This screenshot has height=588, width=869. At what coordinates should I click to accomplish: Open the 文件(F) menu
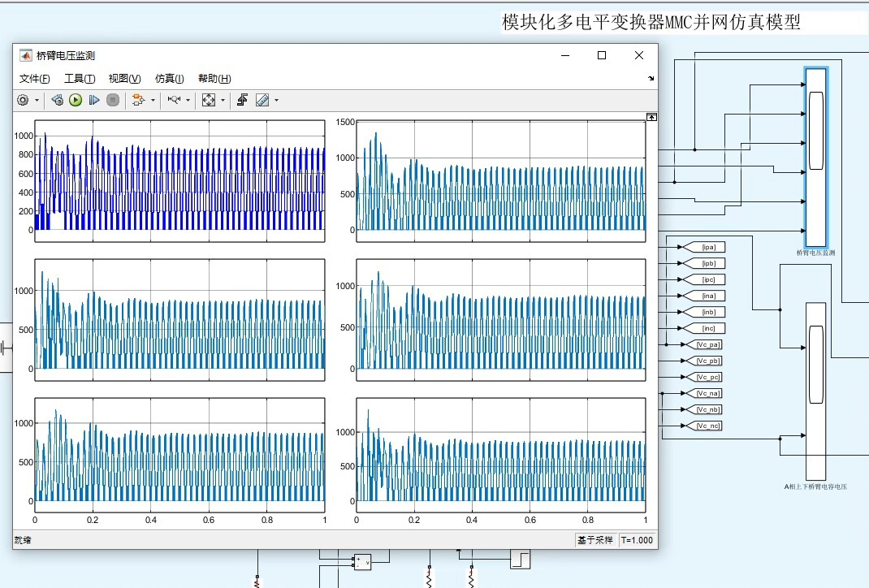pos(34,79)
